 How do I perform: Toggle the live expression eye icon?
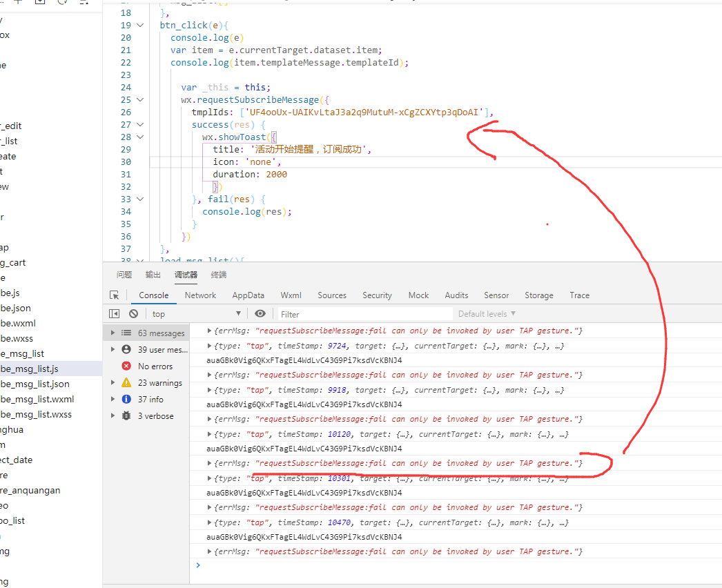click(x=260, y=313)
